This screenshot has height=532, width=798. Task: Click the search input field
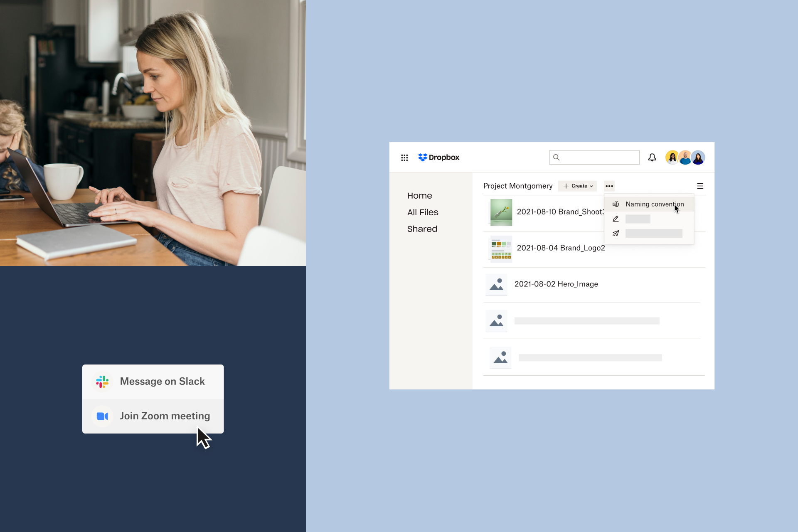[593, 158]
